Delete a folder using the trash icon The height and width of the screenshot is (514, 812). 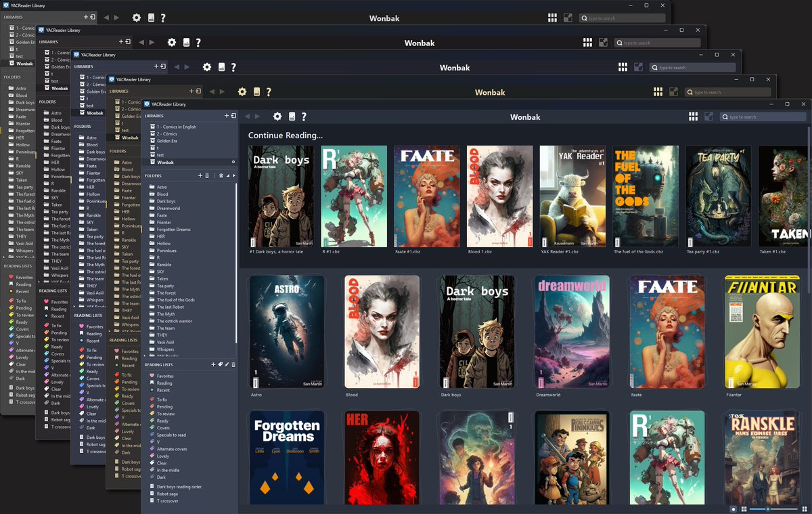click(x=207, y=175)
